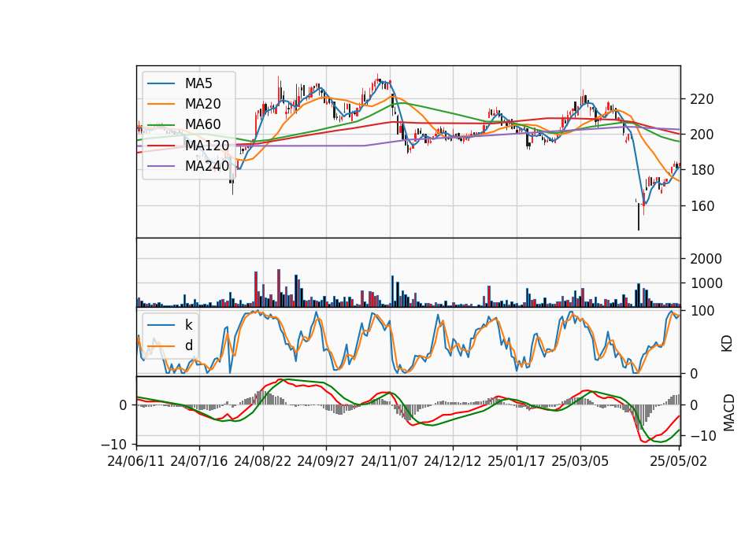Viewport: 756px width, 543px height.
Task: Click the 2000 volume axis label
Action: tap(706, 259)
